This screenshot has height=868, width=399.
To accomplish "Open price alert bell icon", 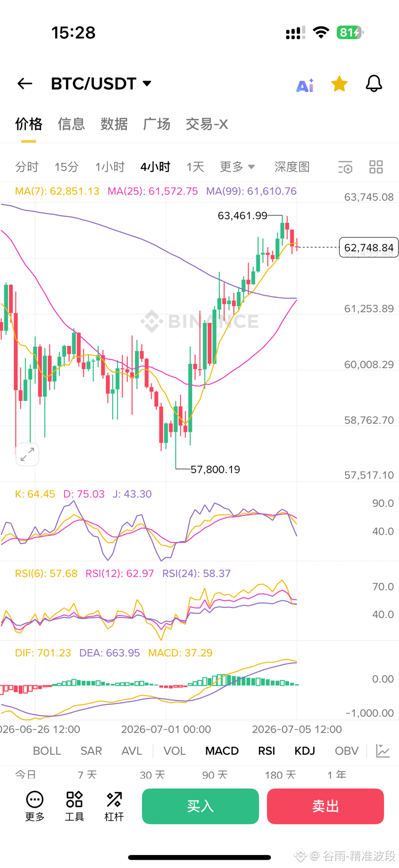I will [x=373, y=84].
